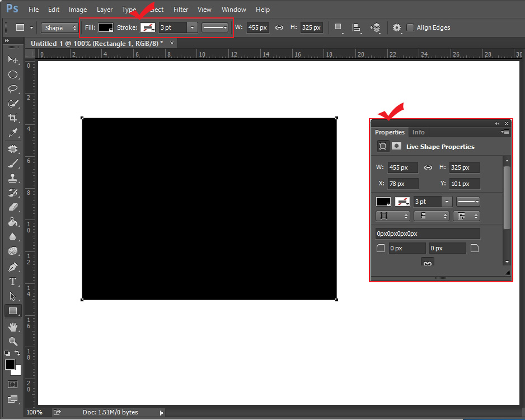The image size is (525, 420).
Task: Switch to the Info tab
Action: click(419, 132)
